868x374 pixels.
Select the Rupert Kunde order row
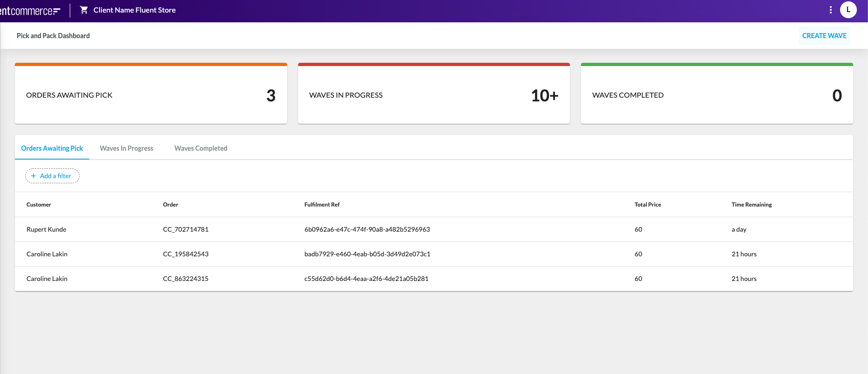coord(47,229)
